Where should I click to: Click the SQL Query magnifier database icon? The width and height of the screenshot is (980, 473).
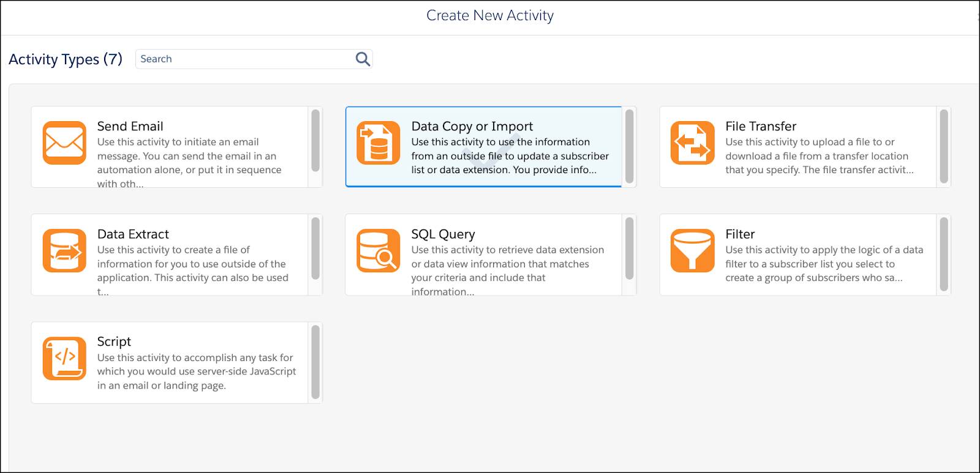point(379,251)
